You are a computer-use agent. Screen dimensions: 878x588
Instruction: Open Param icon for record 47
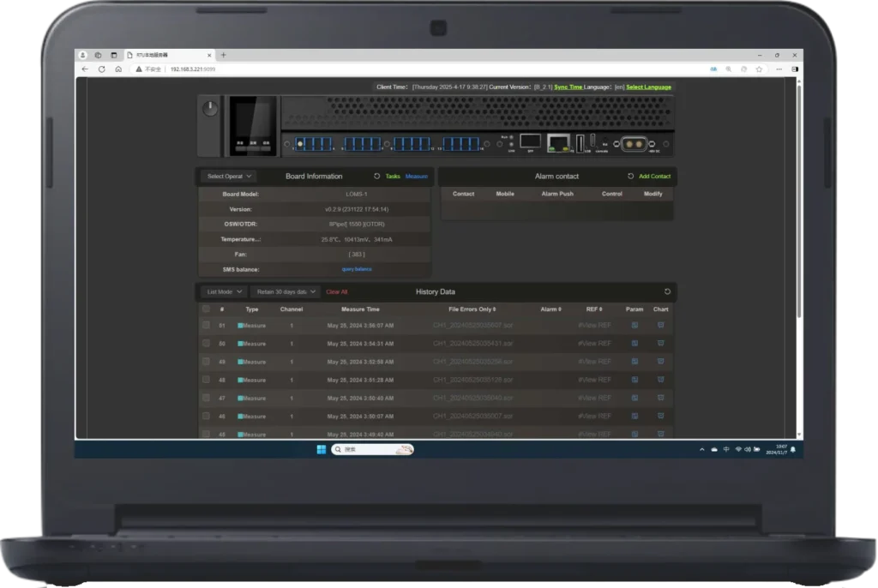coord(634,399)
